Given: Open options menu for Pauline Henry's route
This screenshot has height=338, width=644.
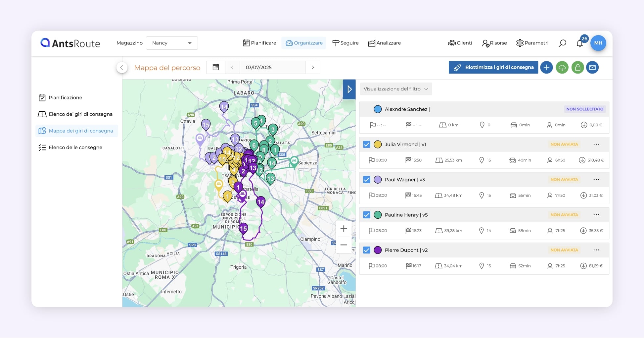Looking at the screenshot, I should 596,215.
